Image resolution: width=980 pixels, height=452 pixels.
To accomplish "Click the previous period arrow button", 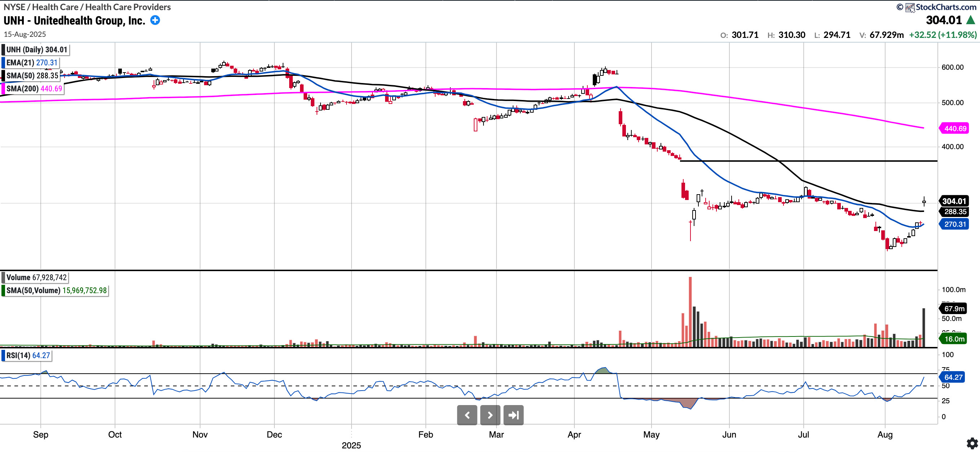I will coord(467,415).
